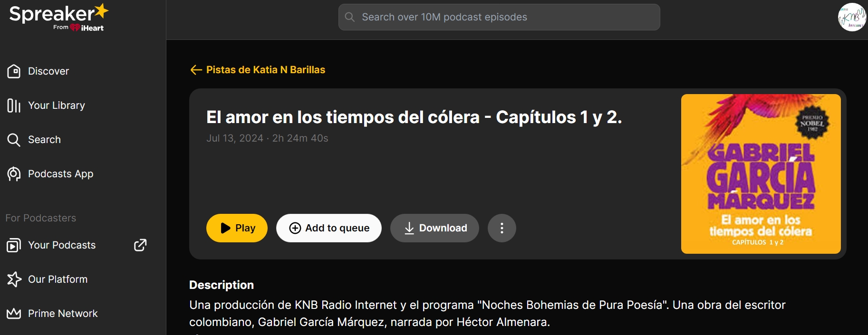Open the user profile avatar
868x335 pixels.
[x=852, y=17]
